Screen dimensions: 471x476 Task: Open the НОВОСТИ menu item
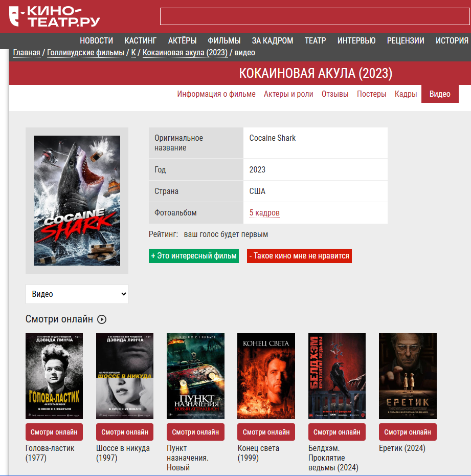pos(97,40)
